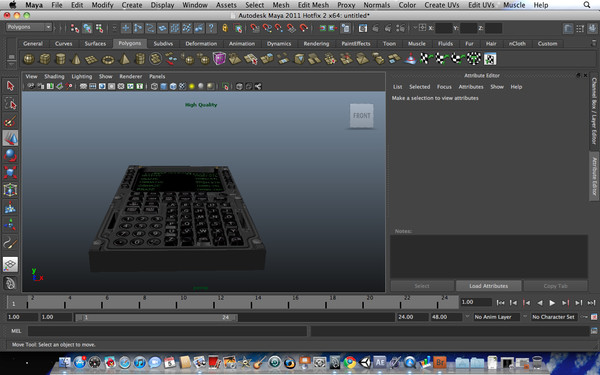Toggle snap to points magnet

tap(279, 28)
